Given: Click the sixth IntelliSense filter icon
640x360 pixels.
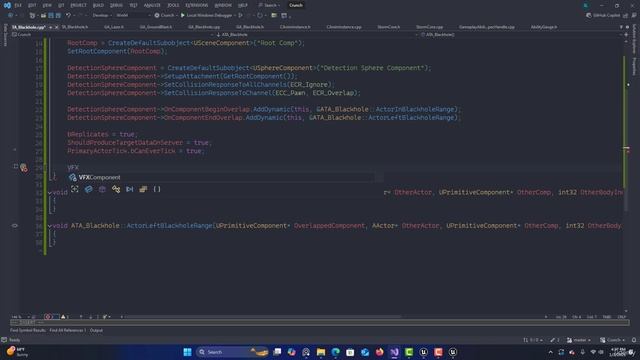Looking at the screenshot, I should coord(143,189).
